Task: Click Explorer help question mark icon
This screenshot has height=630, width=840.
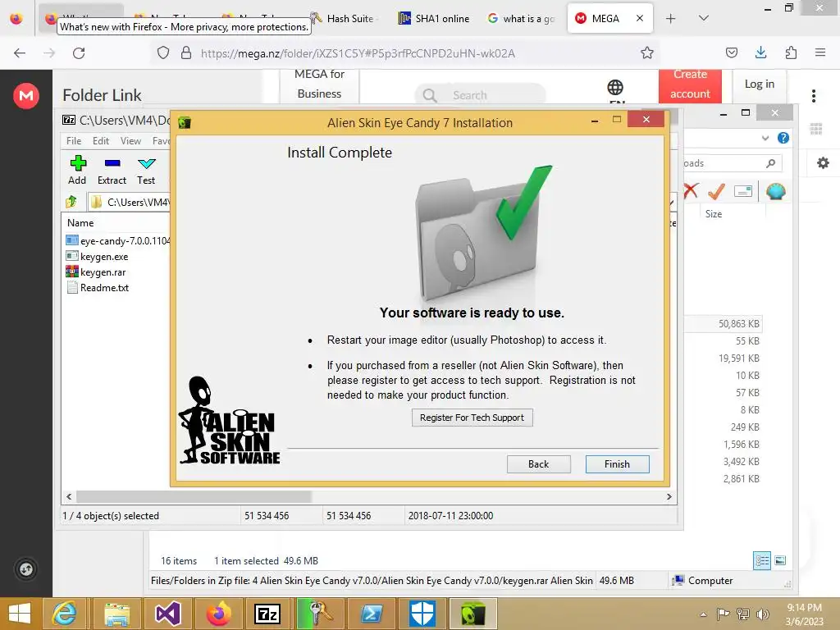Action: (783, 138)
